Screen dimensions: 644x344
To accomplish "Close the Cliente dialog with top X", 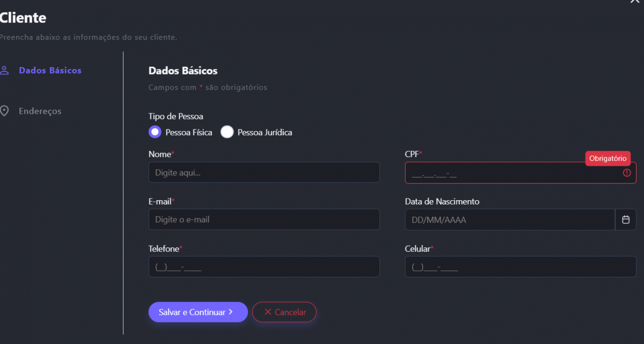I will (x=634, y=2).
